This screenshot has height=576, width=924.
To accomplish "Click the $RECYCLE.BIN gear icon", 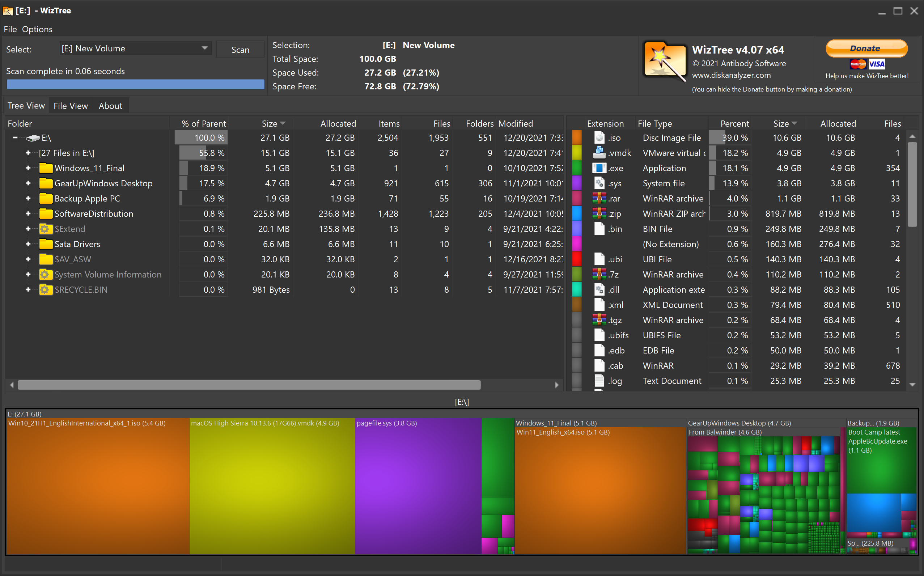I will pos(46,290).
